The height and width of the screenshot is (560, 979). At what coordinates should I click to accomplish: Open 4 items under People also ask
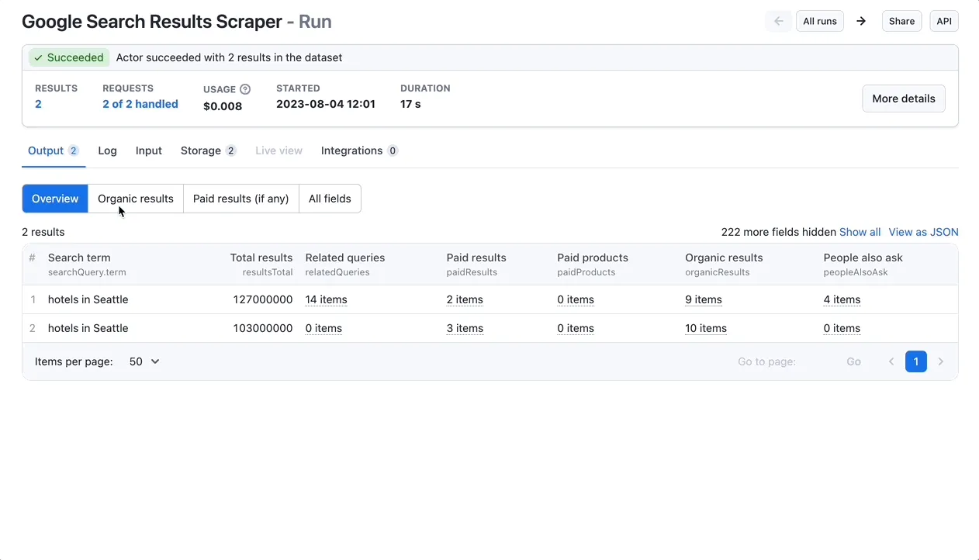point(842,299)
